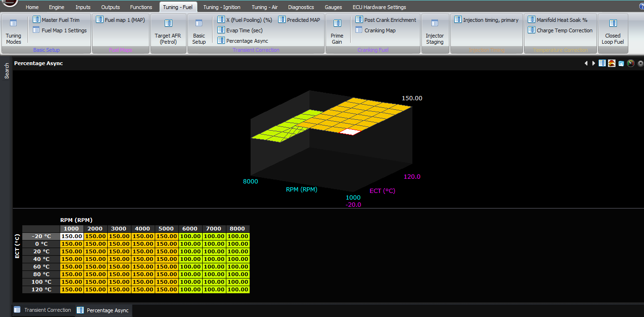Viewport: 644px width, 317px height.
Task: Open Predicted MAP table
Action: coord(299,20)
